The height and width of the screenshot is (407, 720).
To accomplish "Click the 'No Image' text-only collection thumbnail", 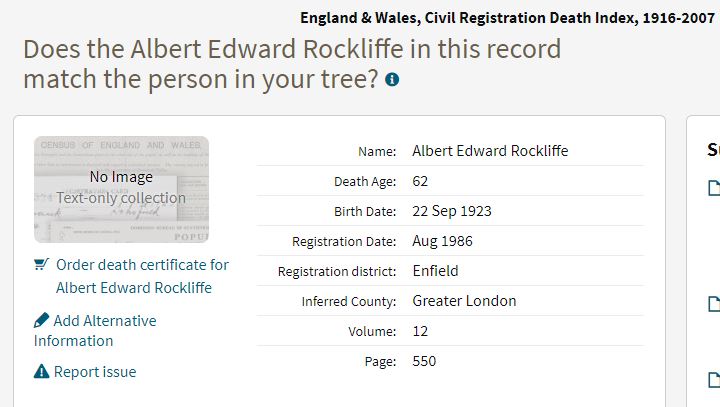I will [121, 189].
